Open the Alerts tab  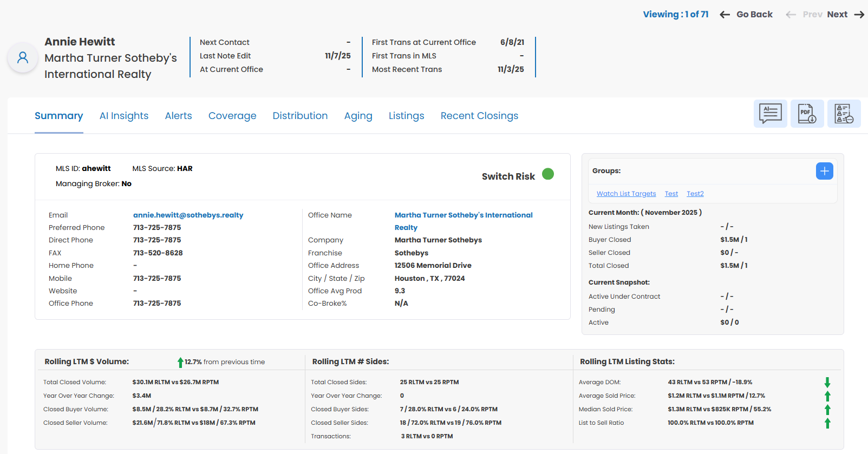coord(179,116)
